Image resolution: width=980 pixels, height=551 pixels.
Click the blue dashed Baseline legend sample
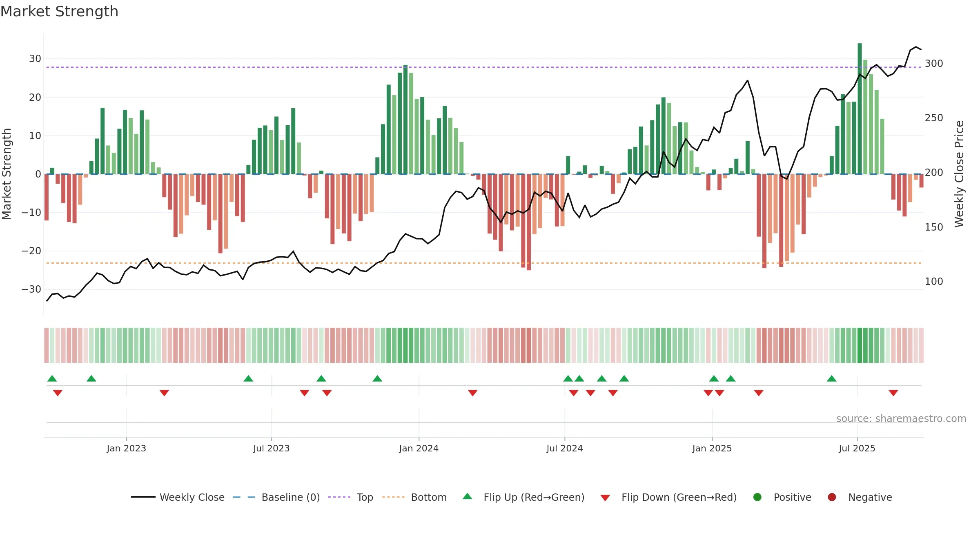coord(244,497)
